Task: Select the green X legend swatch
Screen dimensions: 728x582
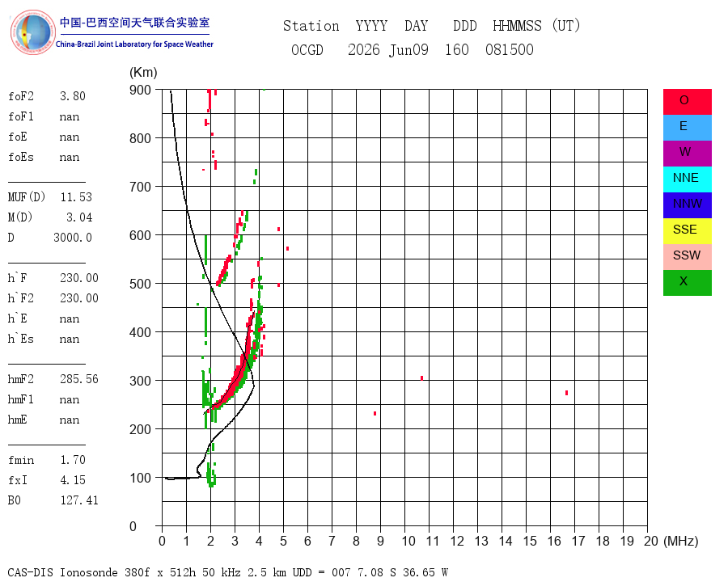Action: point(687,283)
